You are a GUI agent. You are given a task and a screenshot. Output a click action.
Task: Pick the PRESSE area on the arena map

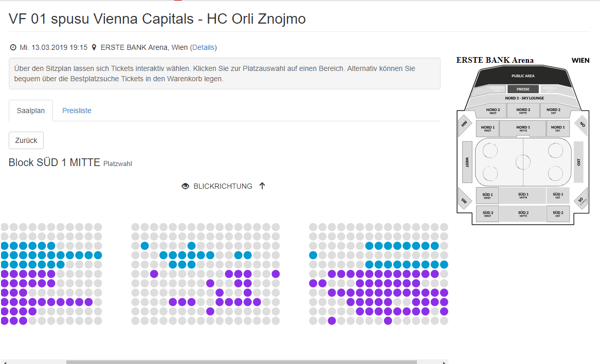(523, 89)
